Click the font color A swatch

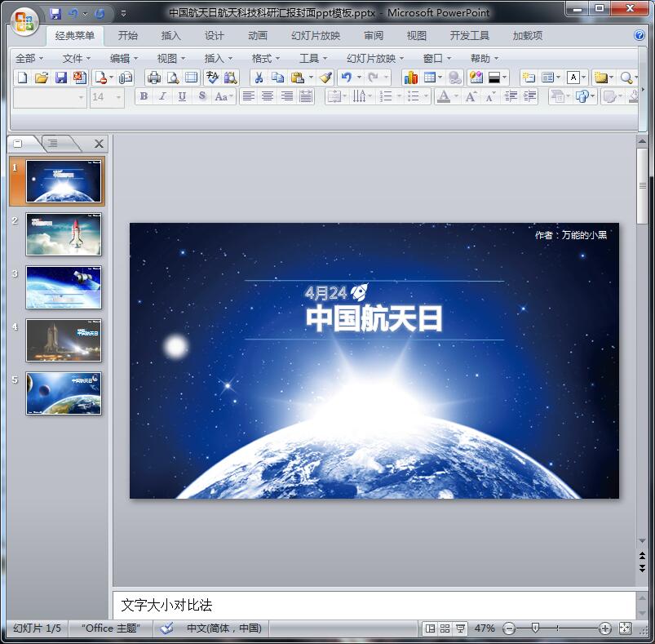point(444,97)
